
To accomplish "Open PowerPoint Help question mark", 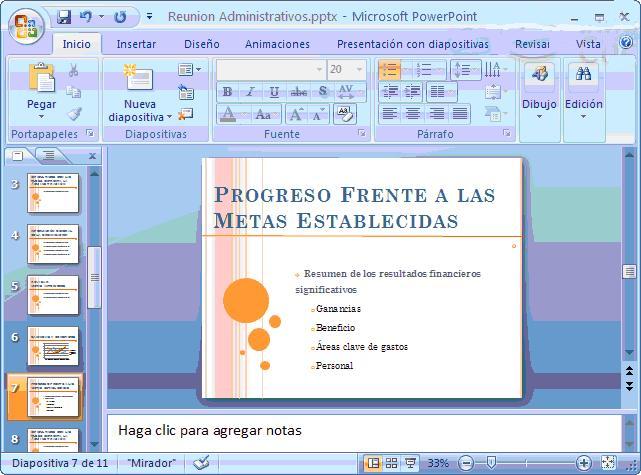I will [x=626, y=42].
